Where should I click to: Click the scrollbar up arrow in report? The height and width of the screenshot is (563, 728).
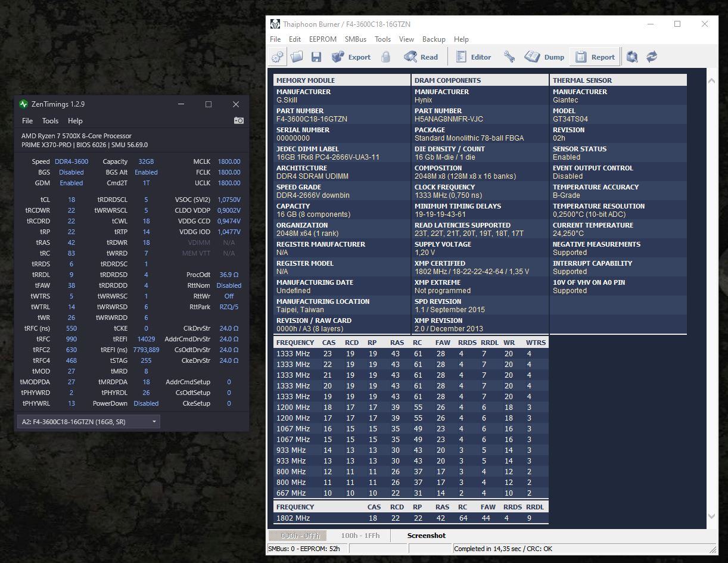[711, 81]
